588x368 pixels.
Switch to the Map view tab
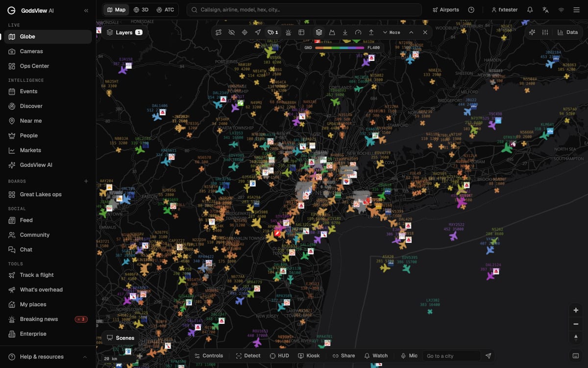[116, 10]
